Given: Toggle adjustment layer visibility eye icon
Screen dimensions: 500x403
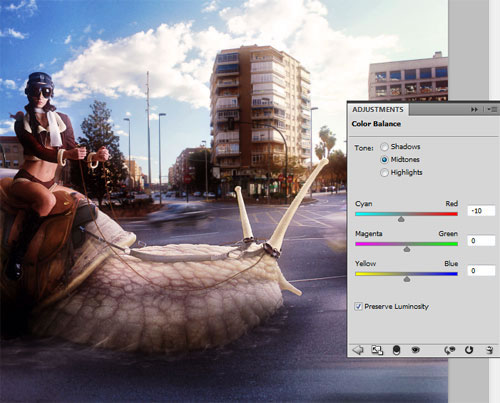Looking at the screenshot, I should click(x=415, y=350).
